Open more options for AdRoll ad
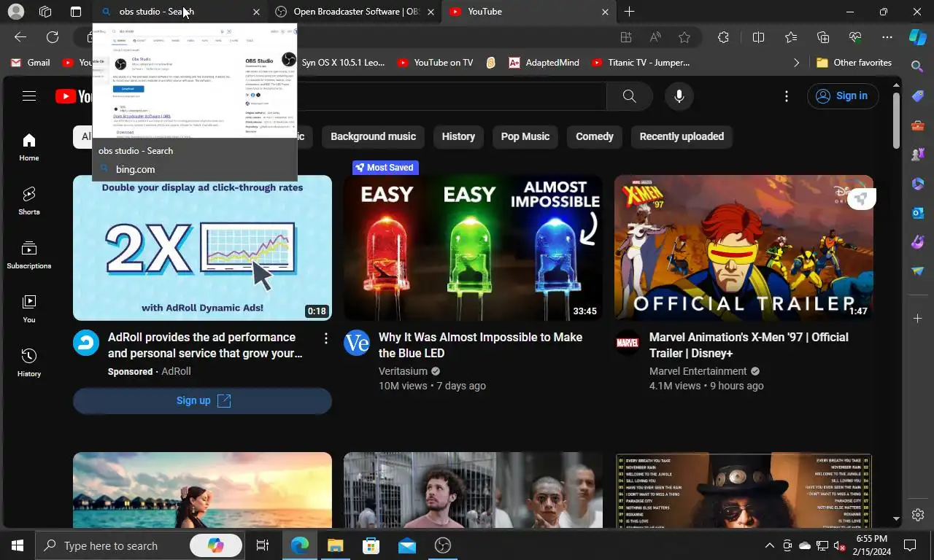The height and width of the screenshot is (560, 934). [x=326, y=338]
